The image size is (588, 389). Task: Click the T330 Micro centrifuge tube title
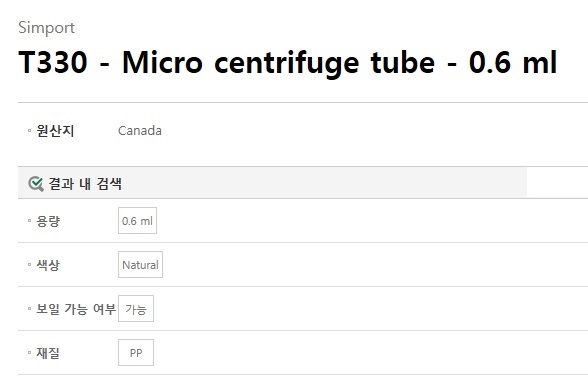point(288,62)
